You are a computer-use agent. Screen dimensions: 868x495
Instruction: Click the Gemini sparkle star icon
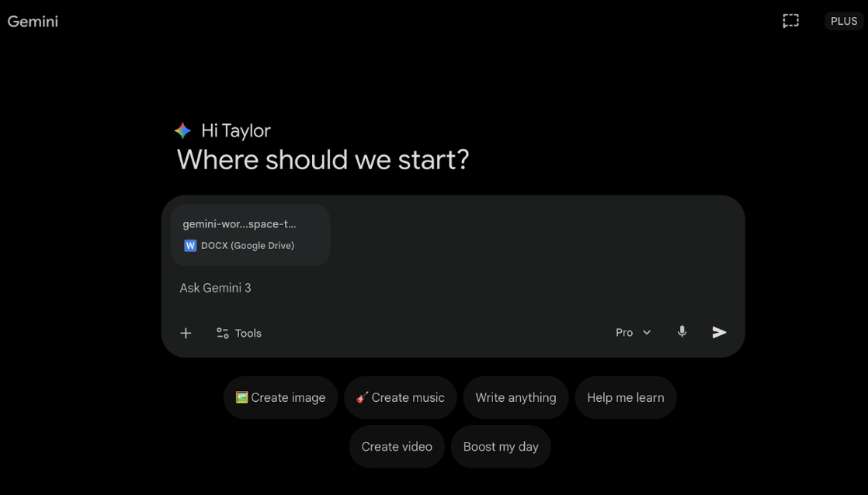pyautogui.click(x=183, y=130)
